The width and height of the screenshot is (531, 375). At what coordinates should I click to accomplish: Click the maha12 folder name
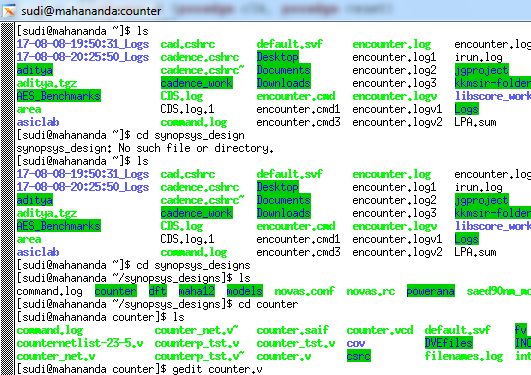197,291
